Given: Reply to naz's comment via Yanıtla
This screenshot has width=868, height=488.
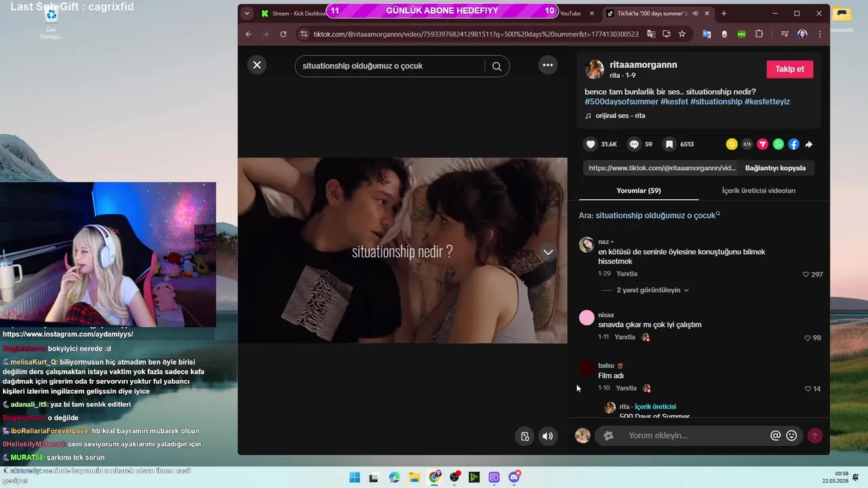Looking at the screenshot, I should (627, 274).
